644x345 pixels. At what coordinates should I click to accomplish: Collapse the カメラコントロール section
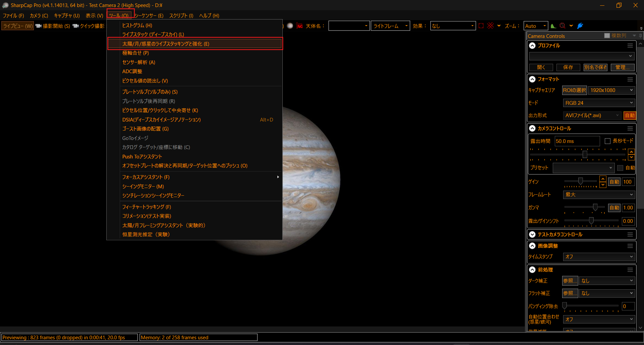(x=532, y=129)
